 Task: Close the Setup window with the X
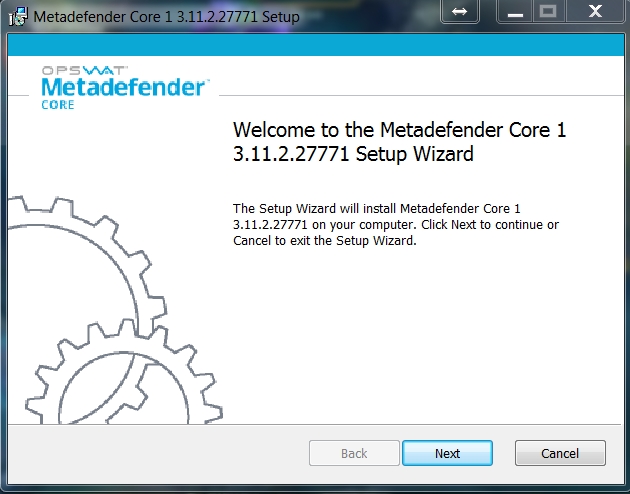(595, 11)
